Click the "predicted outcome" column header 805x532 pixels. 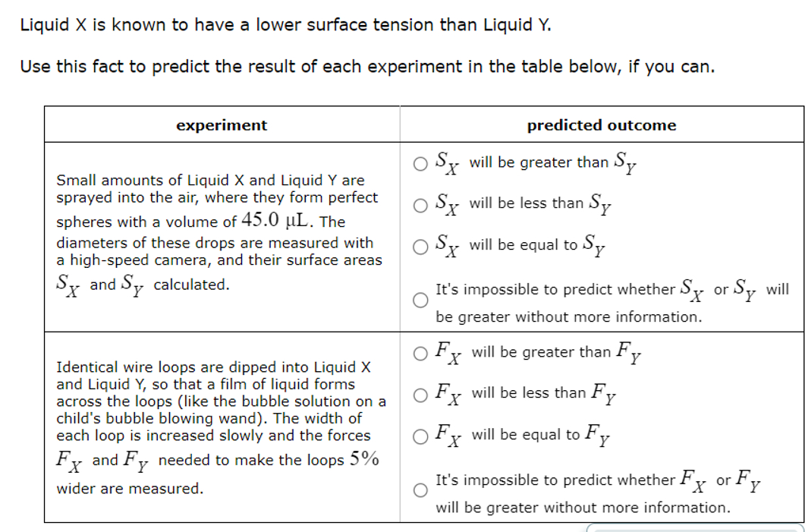602,124
